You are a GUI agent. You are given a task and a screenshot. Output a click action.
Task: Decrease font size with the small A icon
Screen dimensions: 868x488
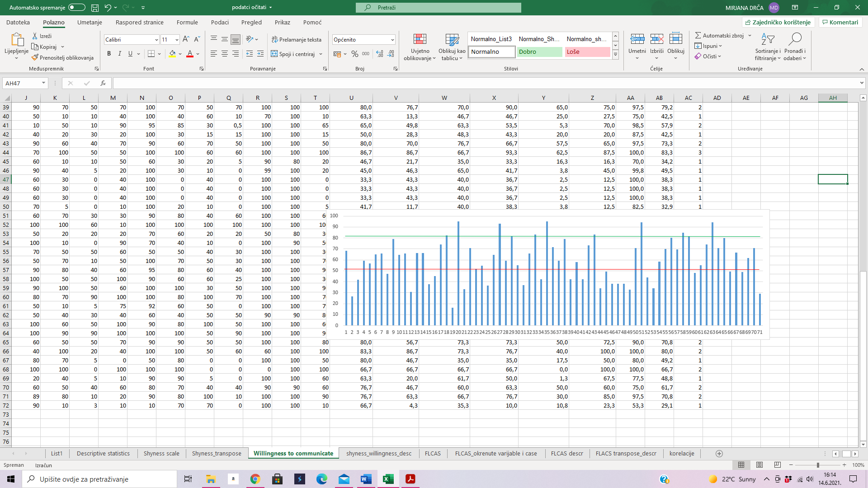click(x=197, y=39)
